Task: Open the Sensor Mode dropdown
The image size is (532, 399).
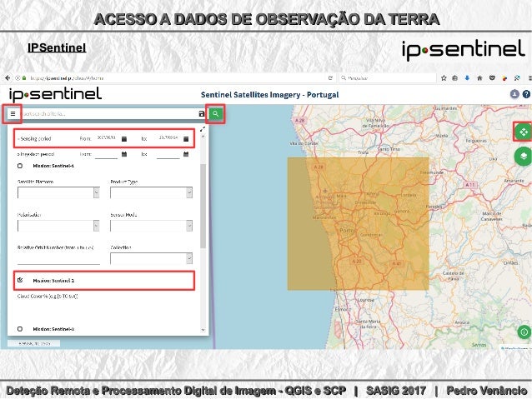Action: tap(151, 226)
